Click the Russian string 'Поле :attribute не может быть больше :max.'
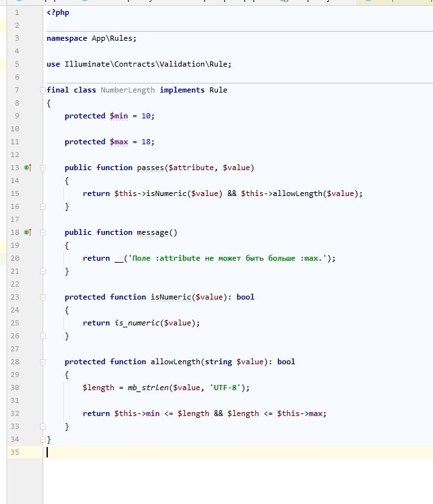The width and height of the screenshot is (433, 504). click(x=227, y=258)
